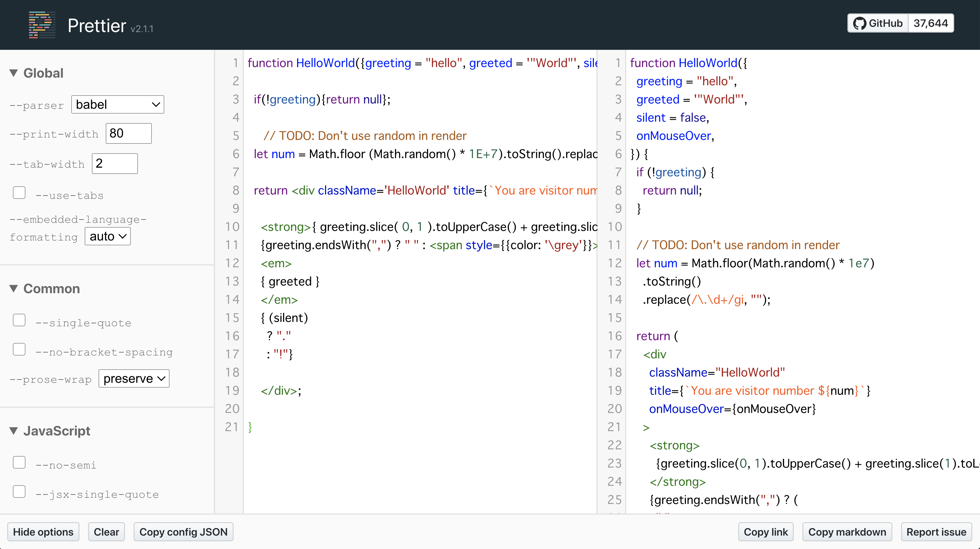Focus the --print-width input field

tap(129, 133)
